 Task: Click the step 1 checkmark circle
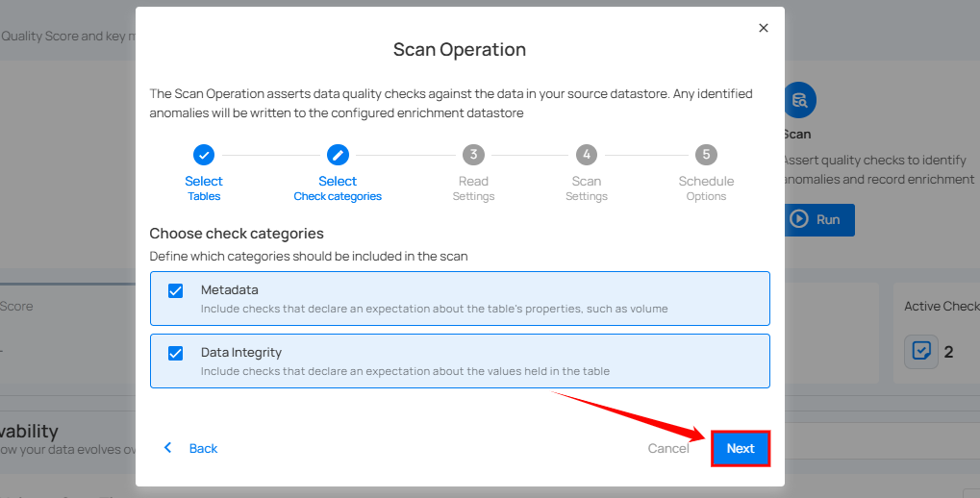pyautogui.click(x=204, y=155)
